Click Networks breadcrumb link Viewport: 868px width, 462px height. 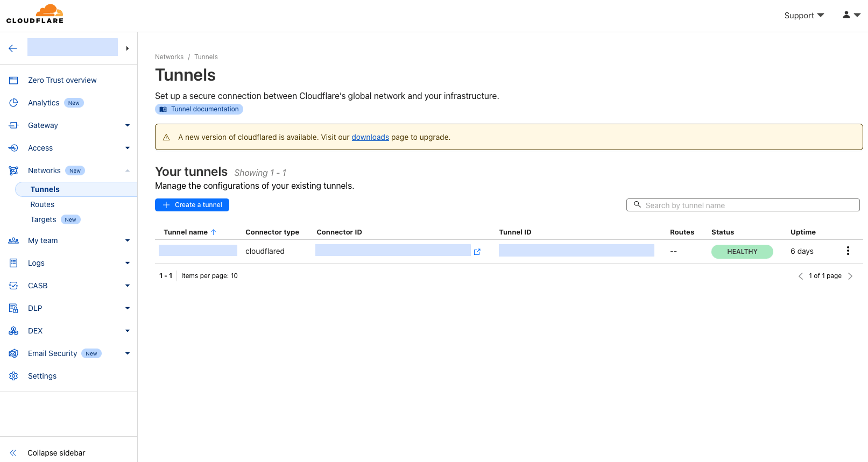[169, 57]
